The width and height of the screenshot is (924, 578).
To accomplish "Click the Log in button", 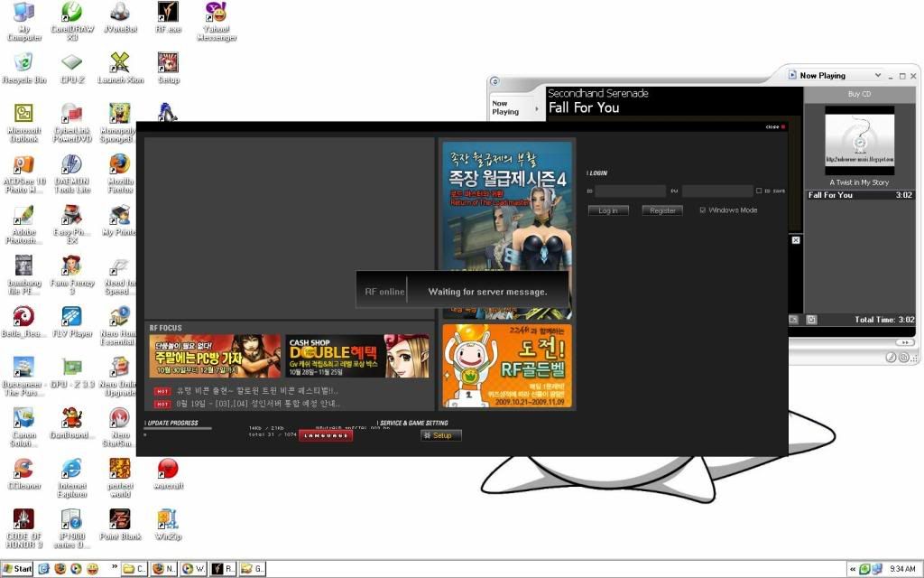I will tap(608, 210).
